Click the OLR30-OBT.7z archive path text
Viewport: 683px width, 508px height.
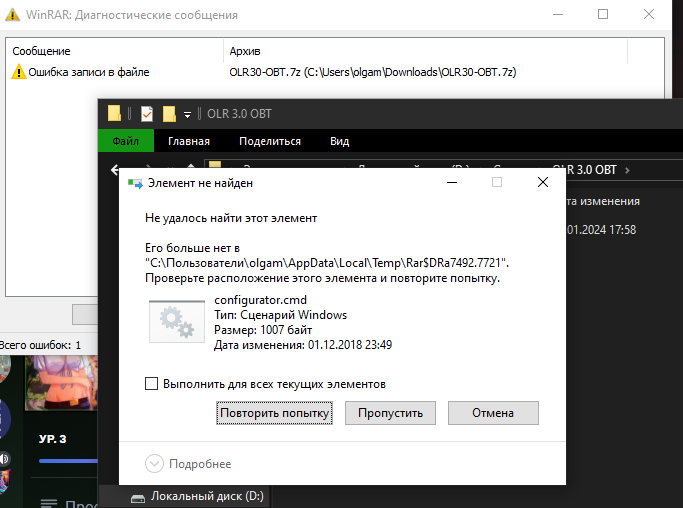pos(372,72)
